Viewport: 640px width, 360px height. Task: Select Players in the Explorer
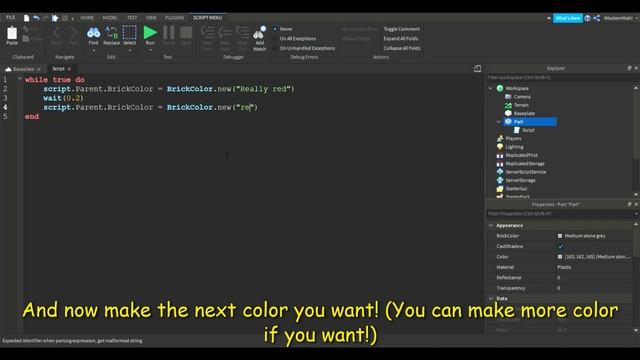pyautogui.click(x=513, y=138)
